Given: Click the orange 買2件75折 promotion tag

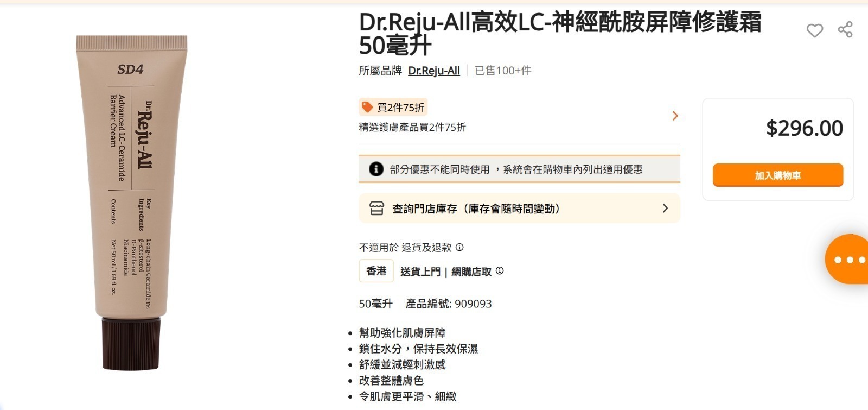Looking at the screenshot, I should click(x=393, y=107).
